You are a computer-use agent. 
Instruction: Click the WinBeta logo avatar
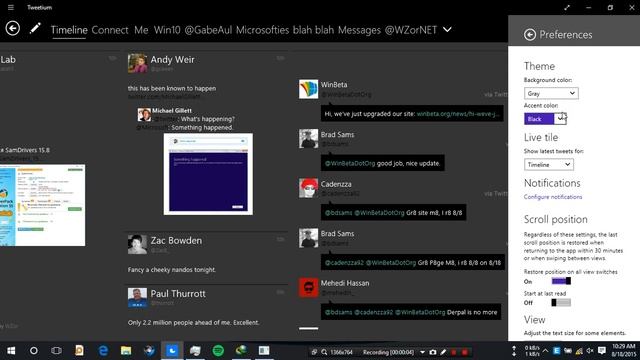[308, 89]
